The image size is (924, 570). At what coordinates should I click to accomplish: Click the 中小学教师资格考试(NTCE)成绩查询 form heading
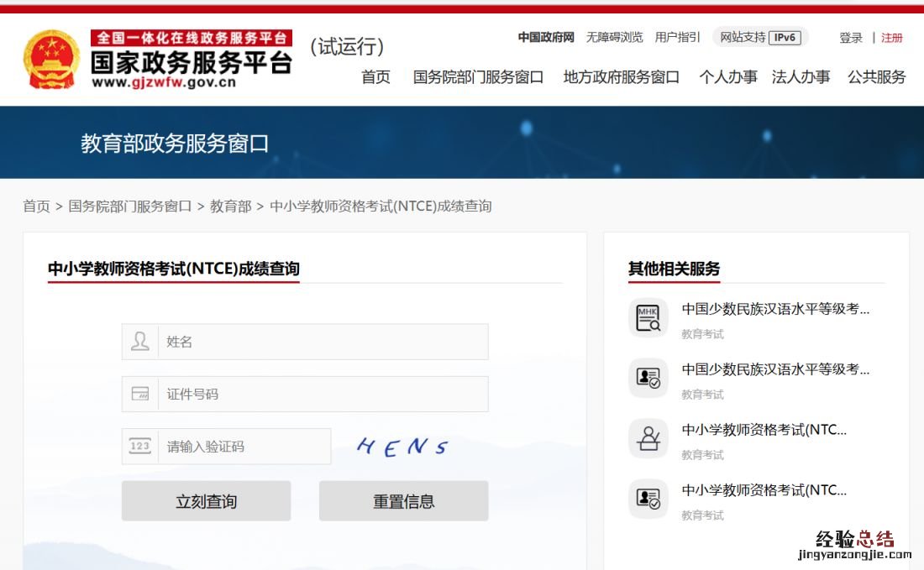point(173,269)
